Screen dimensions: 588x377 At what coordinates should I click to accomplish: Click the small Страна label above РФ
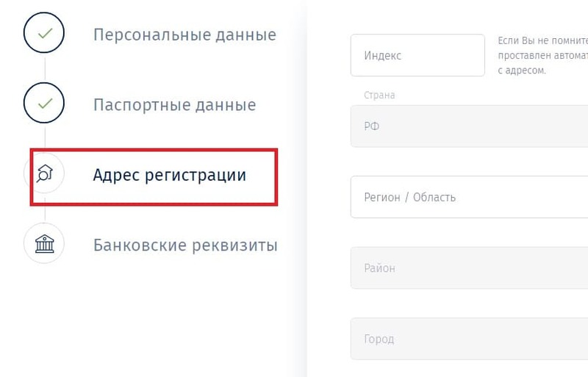coord(379,96)
